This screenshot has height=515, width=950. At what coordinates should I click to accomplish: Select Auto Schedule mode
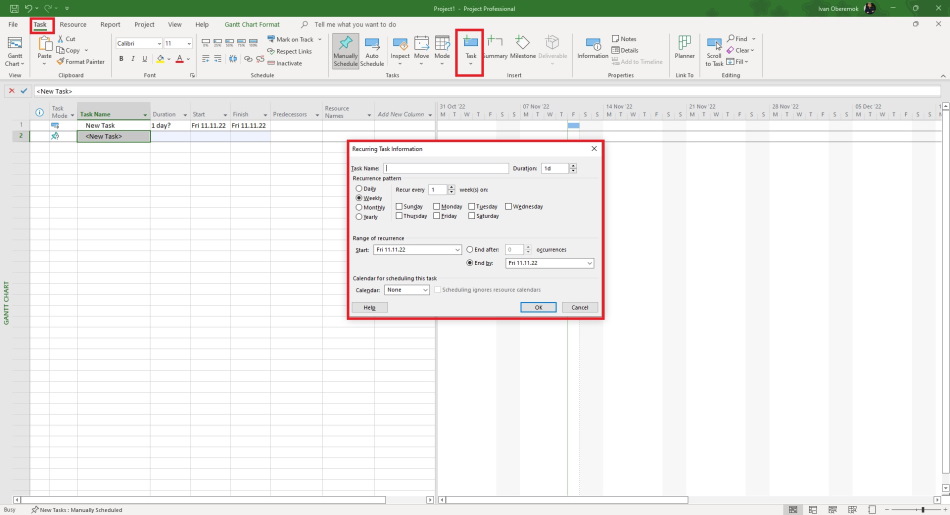point(372,51)
